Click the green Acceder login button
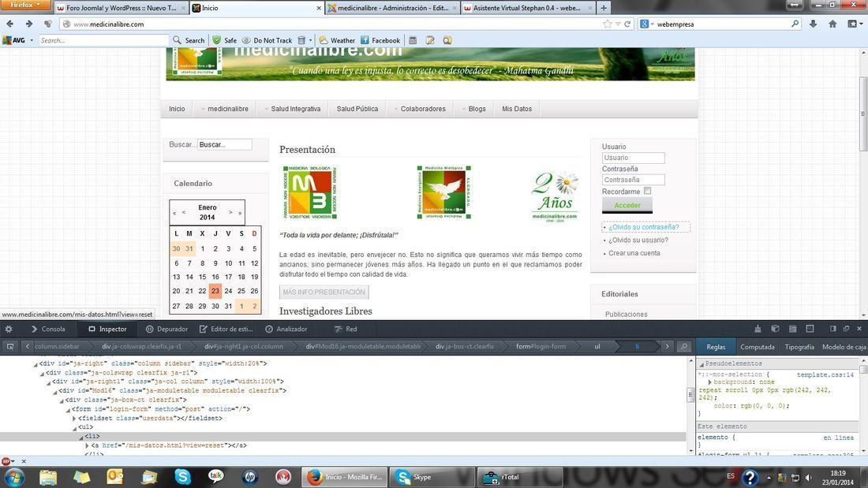The image size is (868, 488). tap(627, 205)
